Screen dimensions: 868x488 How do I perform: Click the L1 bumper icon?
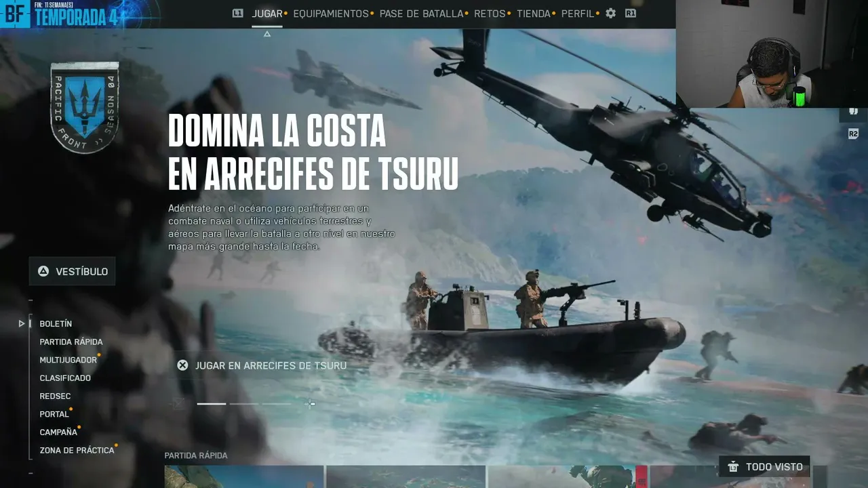[237, 13]
